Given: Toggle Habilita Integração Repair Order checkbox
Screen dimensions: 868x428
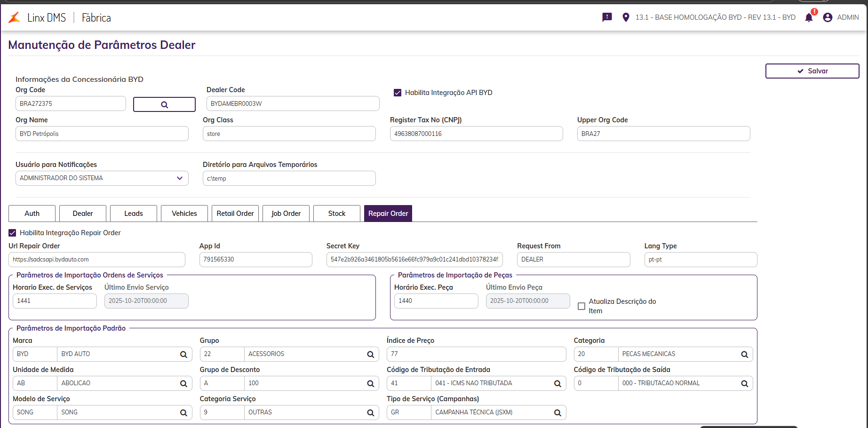Looking at the screenshot, I should (13, 233).
